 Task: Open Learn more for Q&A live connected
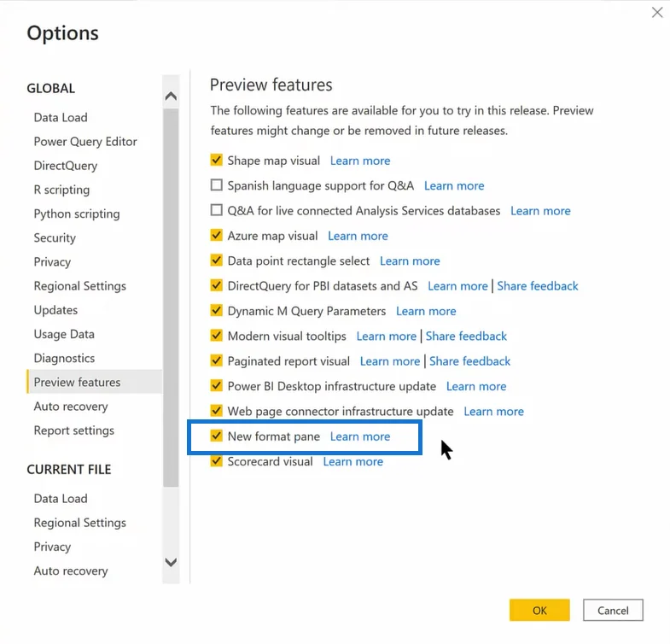[x=540, y=211]
